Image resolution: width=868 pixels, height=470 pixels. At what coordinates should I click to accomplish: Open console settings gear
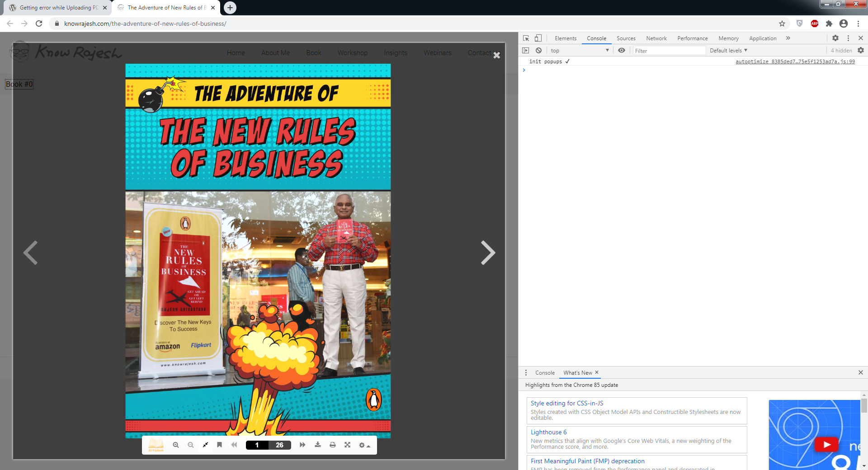pyautogui.click(x=861, y=51)
